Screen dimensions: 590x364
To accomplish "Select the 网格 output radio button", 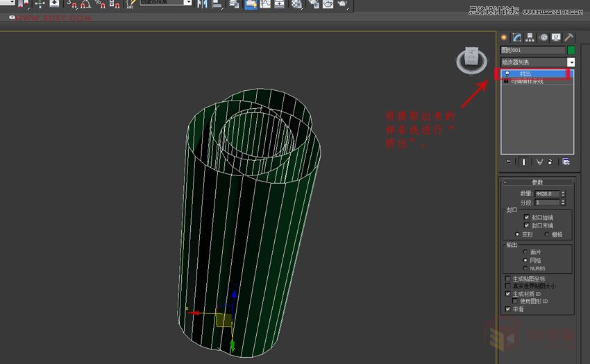I will (525, 260).
